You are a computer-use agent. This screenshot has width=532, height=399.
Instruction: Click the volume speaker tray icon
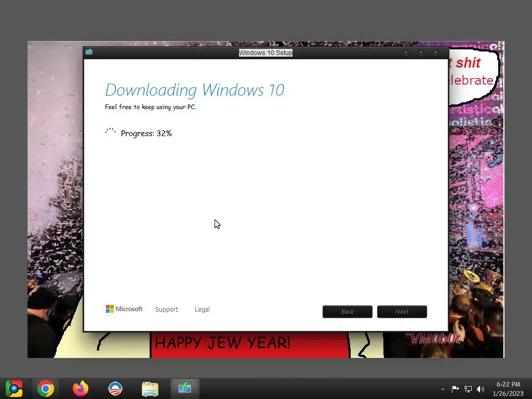point(481,389)
